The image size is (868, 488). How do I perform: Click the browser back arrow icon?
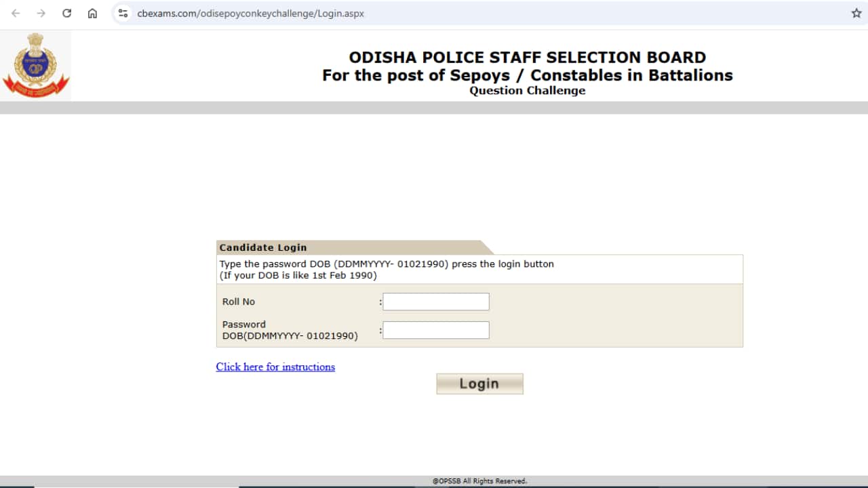[x=16, y=12]
